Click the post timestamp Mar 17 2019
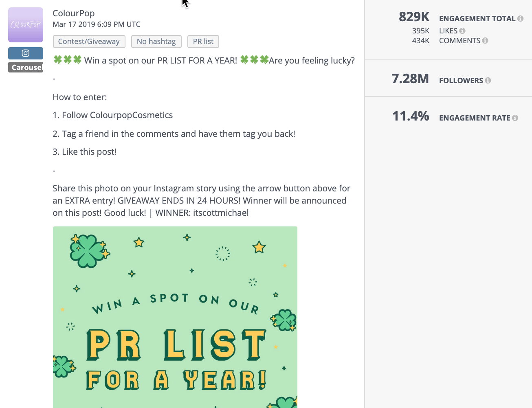The height and width of the screenshot is (408, 532). 96,24
